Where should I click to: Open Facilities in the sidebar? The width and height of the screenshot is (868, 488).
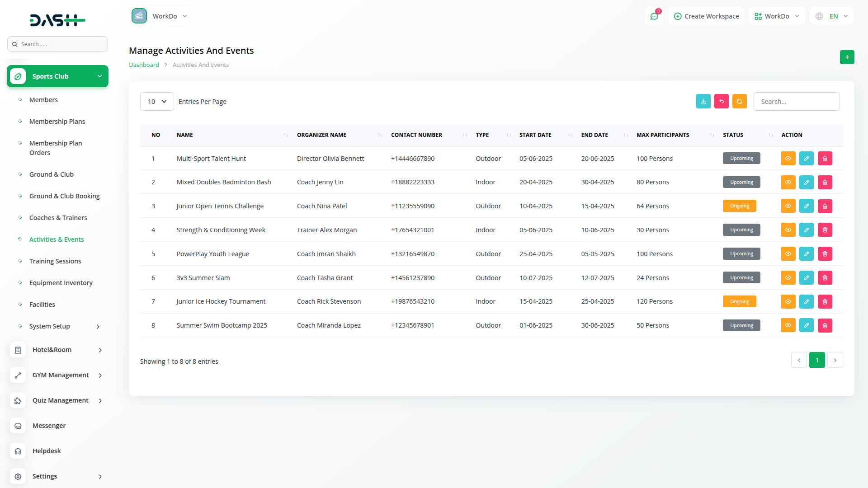pyautogui.click(x=42, y=305)
